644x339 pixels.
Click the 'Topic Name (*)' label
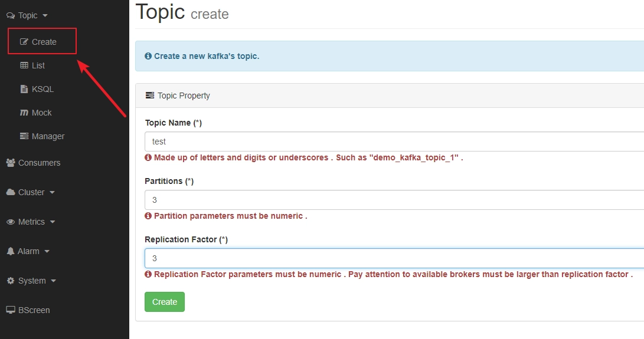point(174,123)
